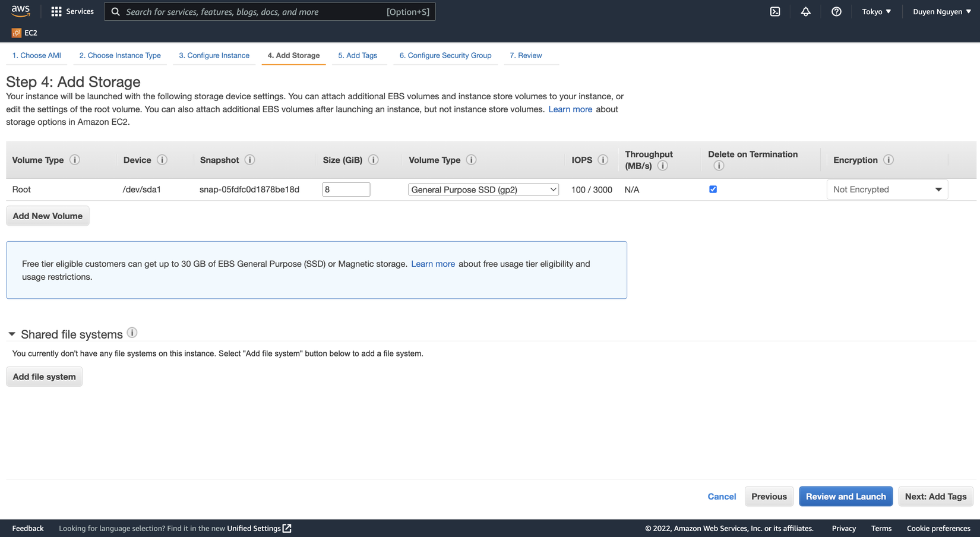Image resolution: width=980 pixels, height=537 pixels.
Task: Open the Not Encrypted encryption dropdown
Action: coord(887,189)
